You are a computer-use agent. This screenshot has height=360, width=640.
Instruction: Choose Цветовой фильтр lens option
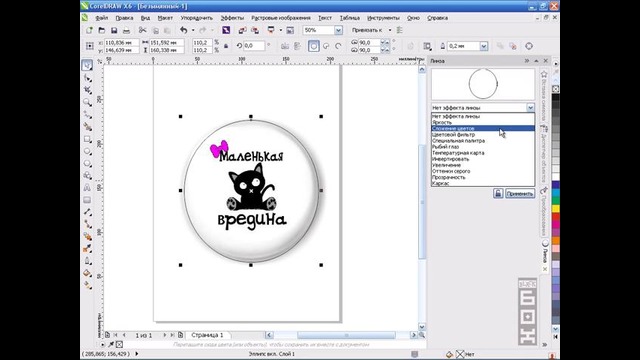point(483,134)
